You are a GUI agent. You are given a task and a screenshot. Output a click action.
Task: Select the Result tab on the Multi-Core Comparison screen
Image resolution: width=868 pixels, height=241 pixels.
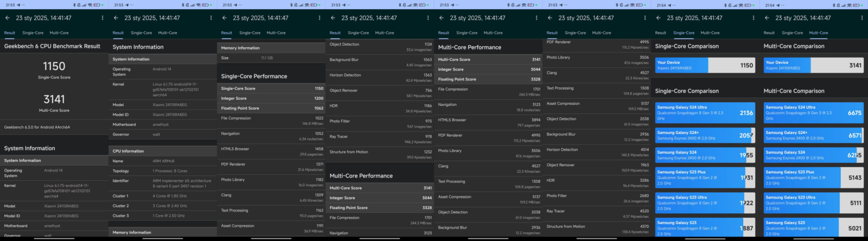(769, 33)
